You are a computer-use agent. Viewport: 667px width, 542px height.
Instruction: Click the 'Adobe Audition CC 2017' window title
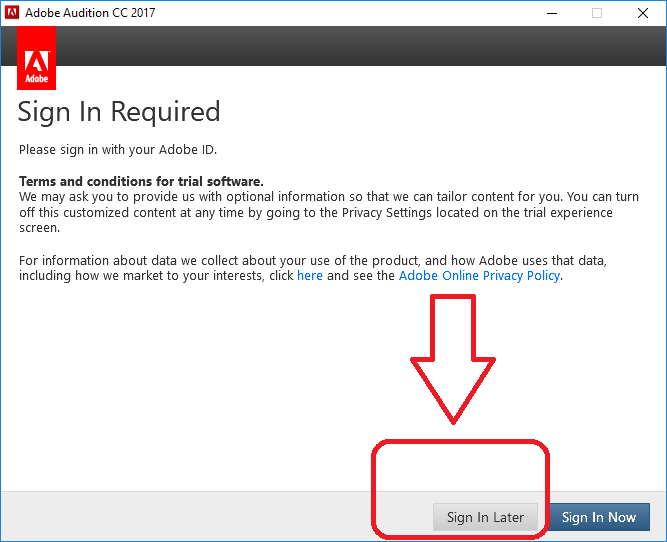pos(91,13)
